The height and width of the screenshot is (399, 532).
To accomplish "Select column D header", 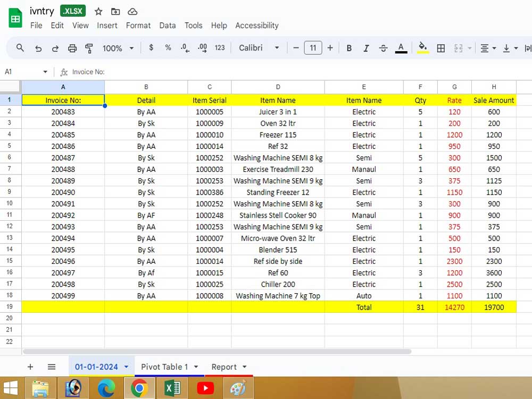I will (278, 87).
